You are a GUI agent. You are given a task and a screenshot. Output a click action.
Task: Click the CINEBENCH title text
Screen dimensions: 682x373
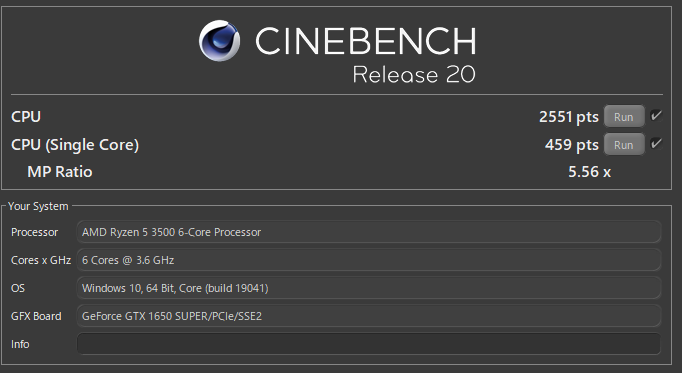(x=365, y=41)
